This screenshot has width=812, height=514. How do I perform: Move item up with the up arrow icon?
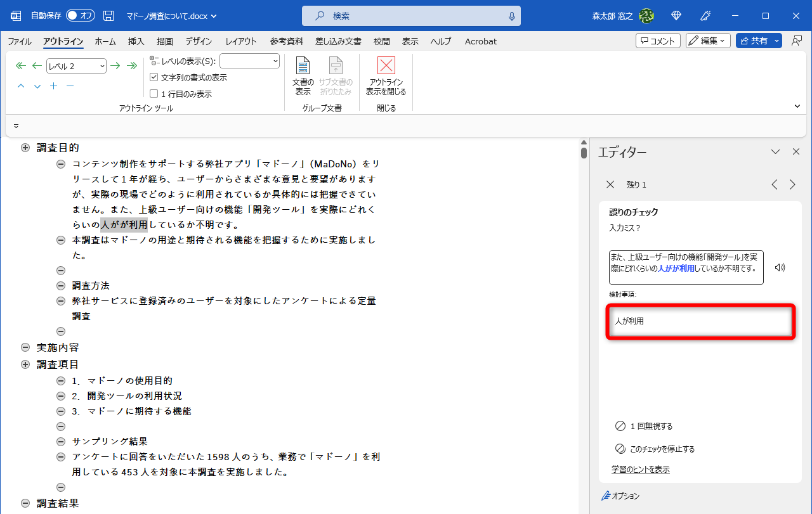[20, 86]
